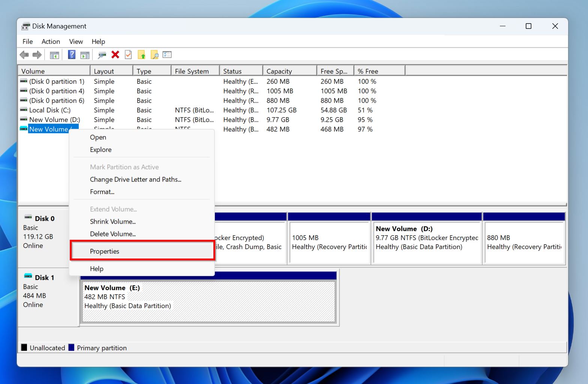Select Change Drive Letter and Paths...
The height and width of the screenshot is (384, 588).
click(x=142, y=179)
